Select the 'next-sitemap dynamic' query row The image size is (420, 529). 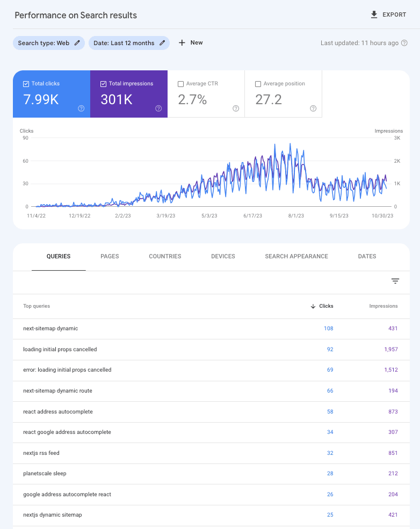click(x=50, y=329)
